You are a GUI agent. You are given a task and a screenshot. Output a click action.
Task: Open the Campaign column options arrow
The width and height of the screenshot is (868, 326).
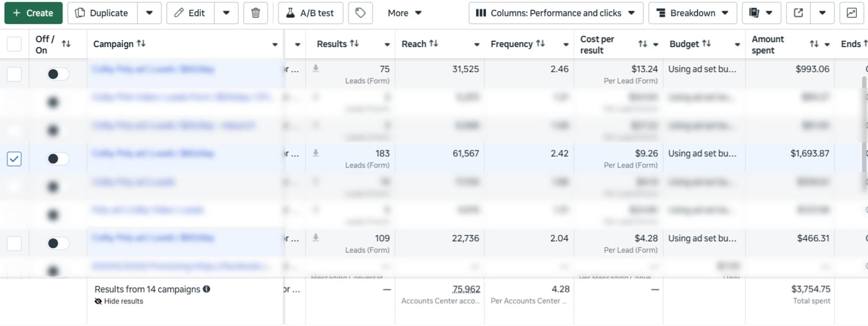point(275,45)
